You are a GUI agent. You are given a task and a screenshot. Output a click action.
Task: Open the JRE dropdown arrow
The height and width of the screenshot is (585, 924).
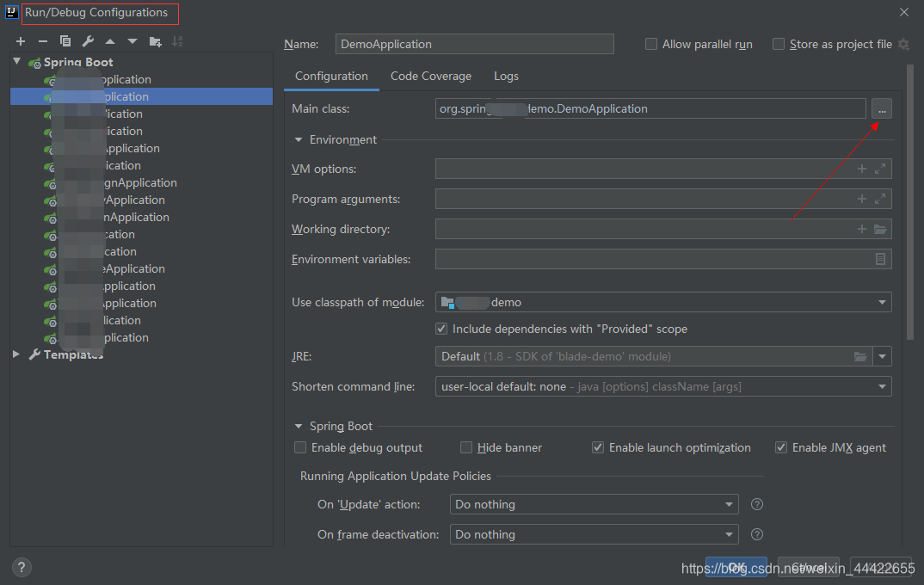[882, 356]
